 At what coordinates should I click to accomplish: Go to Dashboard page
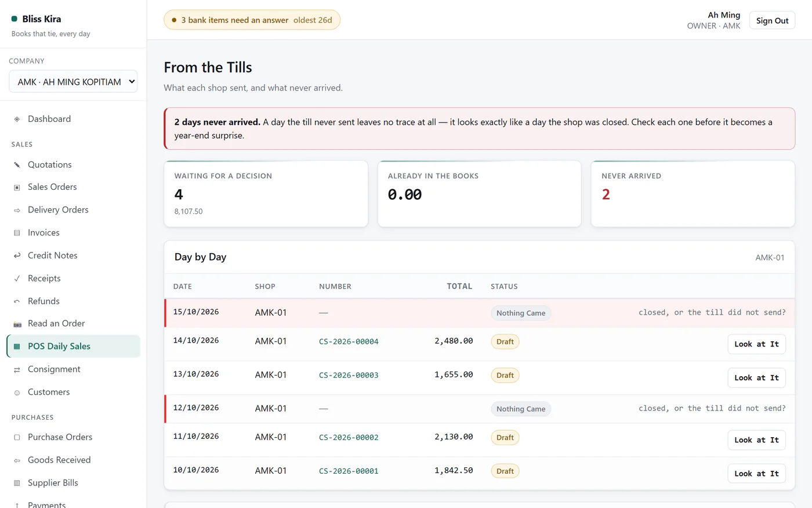pyautogui.click(x=73, y=119)
